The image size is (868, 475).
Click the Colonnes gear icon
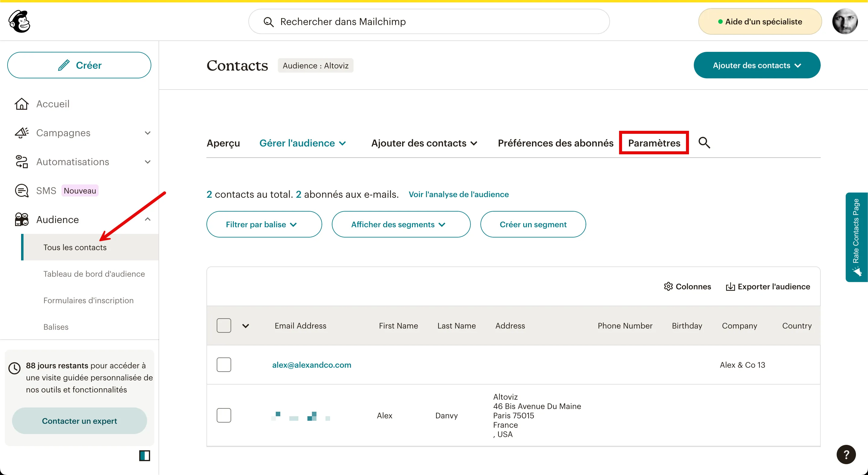(x=668, y=286)
